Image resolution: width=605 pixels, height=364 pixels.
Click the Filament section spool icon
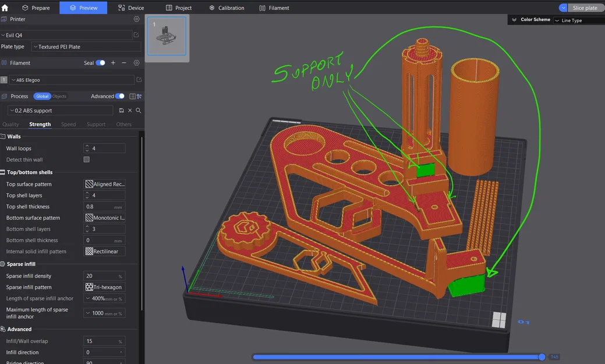pyautogui.click(x=4, y=62)
